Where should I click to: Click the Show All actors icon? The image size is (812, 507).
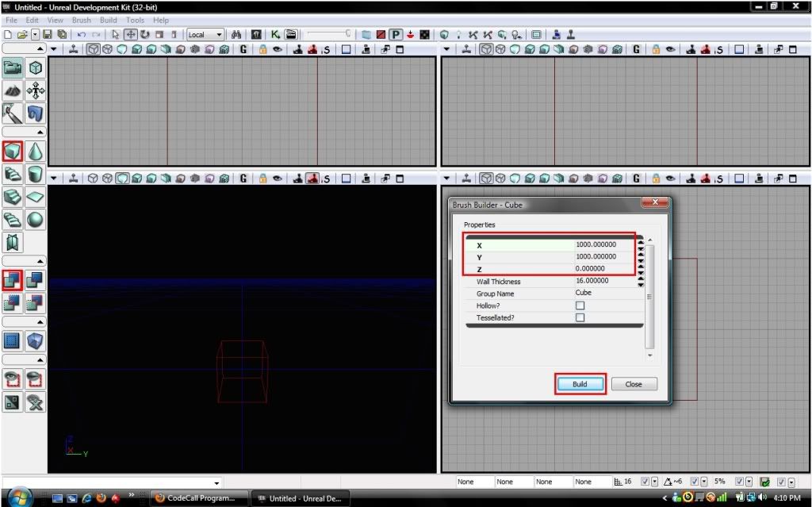pyautogui.click(x=35, y=402)
